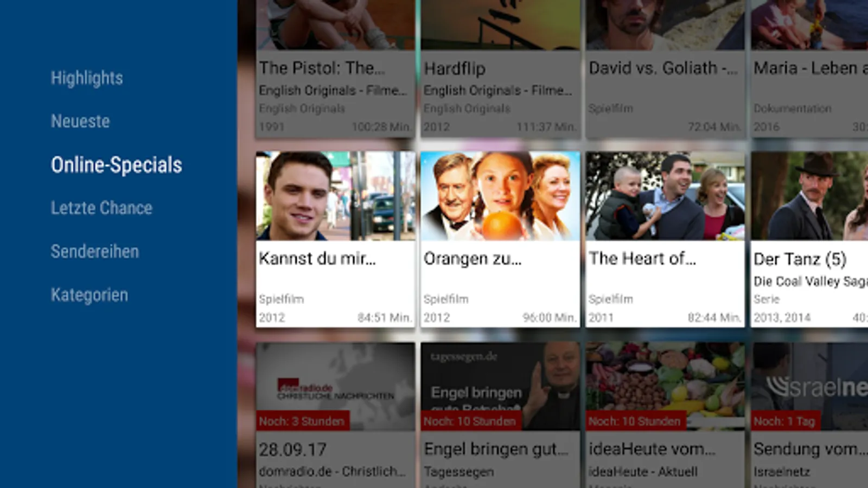This screenshot has width=868, height=488.
Task: Click the 'Engel bringen gut...' title
Action: click(x=496, y=449)
